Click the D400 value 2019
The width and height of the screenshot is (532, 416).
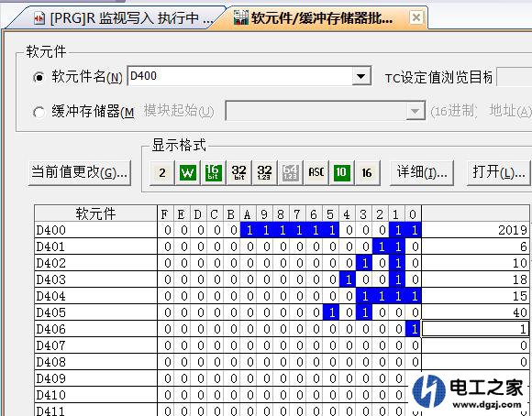(475, 230)
